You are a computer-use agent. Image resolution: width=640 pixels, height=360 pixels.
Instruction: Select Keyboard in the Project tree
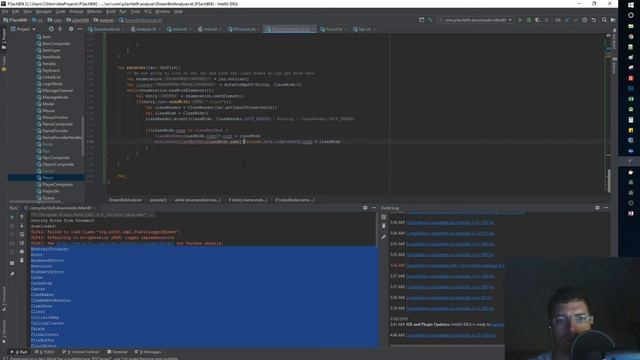tap(51, 70)
